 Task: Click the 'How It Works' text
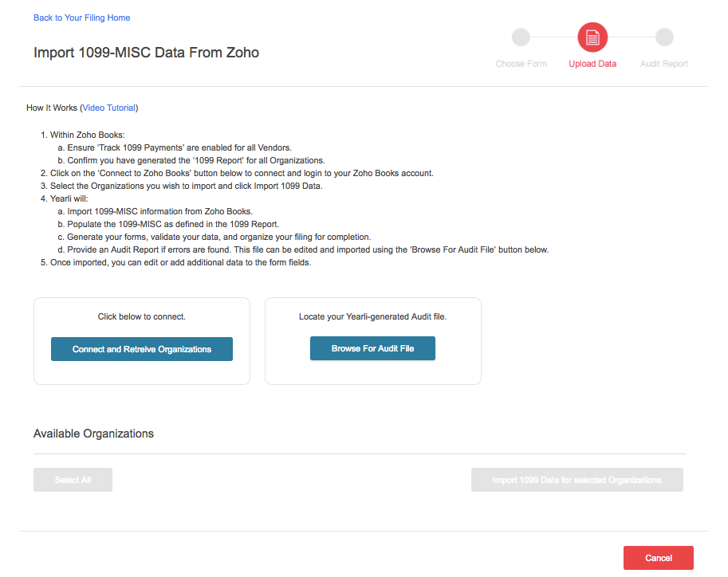point(51,108)
